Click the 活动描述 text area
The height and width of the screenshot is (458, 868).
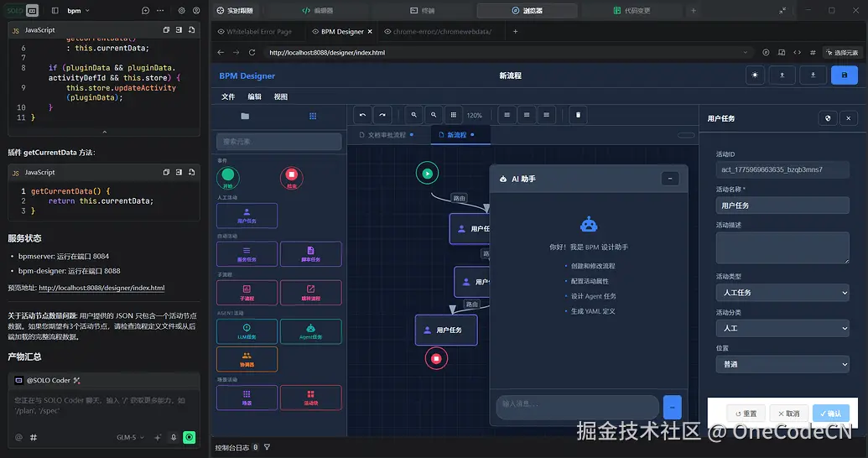[782, 247]
